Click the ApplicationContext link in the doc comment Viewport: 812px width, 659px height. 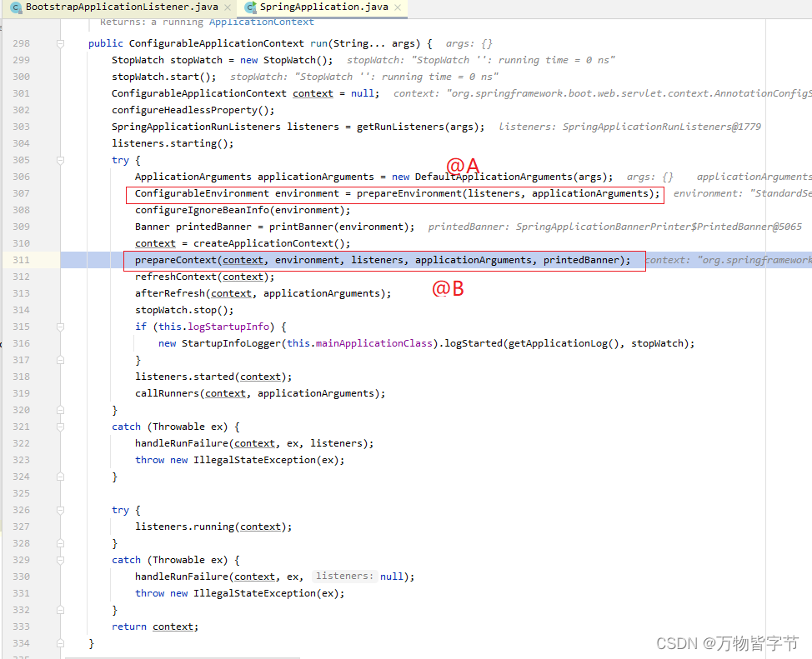pyautogui.click(x=262, y=22)
